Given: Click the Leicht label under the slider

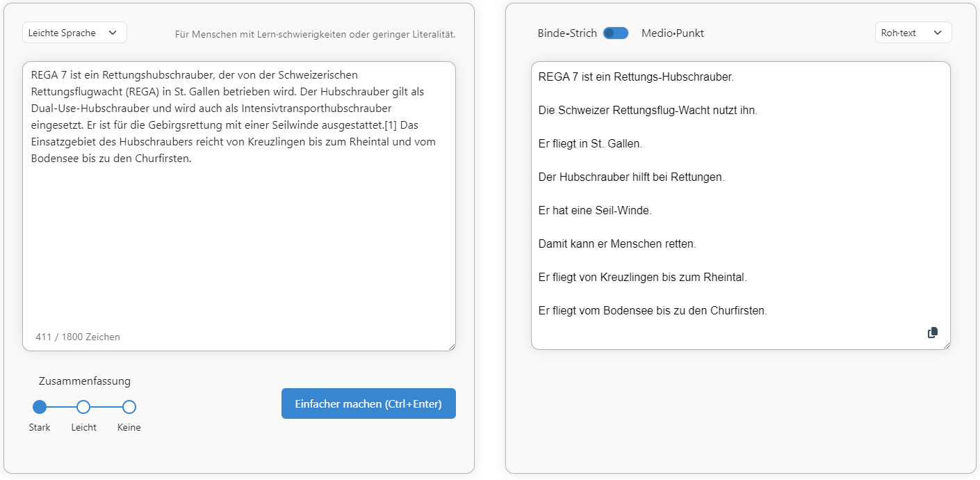Looking at the screenshot, I should [x=83, y=427].
